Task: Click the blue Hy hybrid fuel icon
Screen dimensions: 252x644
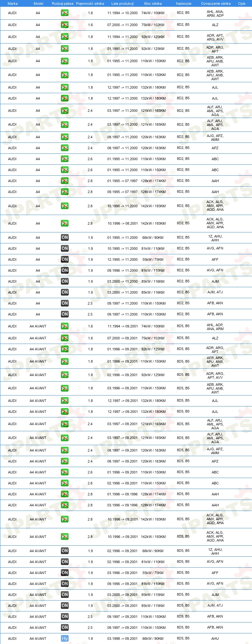Action: pos(64,639)
